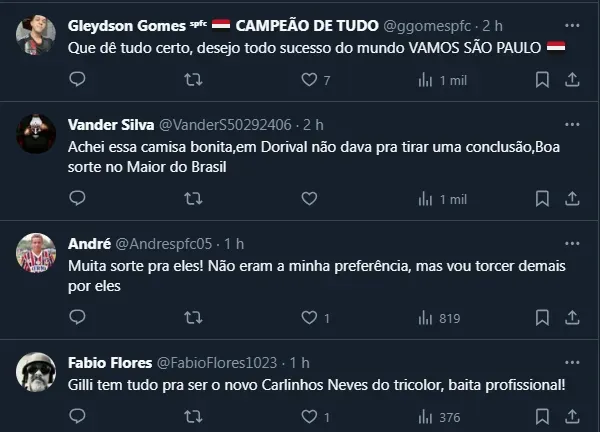The height and width of the screenshot is (432, 600).
Task: Bookmark Gleydson Gomes' tweet
Action: (x=541, y=79)
